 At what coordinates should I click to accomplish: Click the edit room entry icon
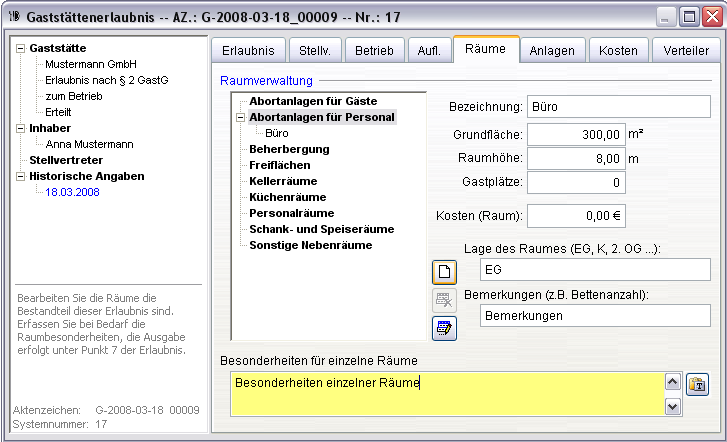445,327
